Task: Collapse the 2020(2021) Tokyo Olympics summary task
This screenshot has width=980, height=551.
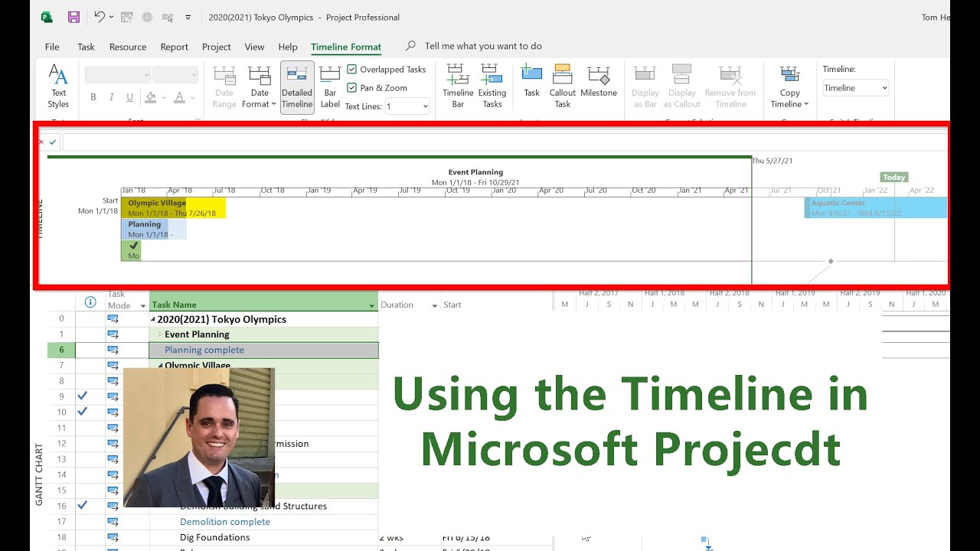Action: (153, 319)
